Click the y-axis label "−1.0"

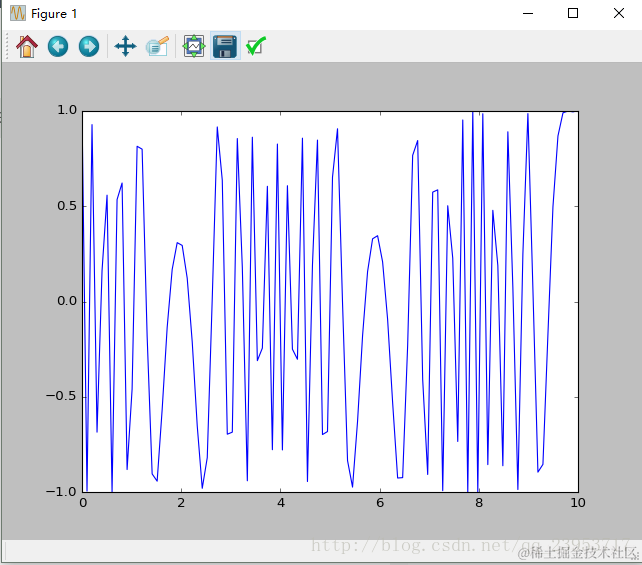tap(61, 491)
